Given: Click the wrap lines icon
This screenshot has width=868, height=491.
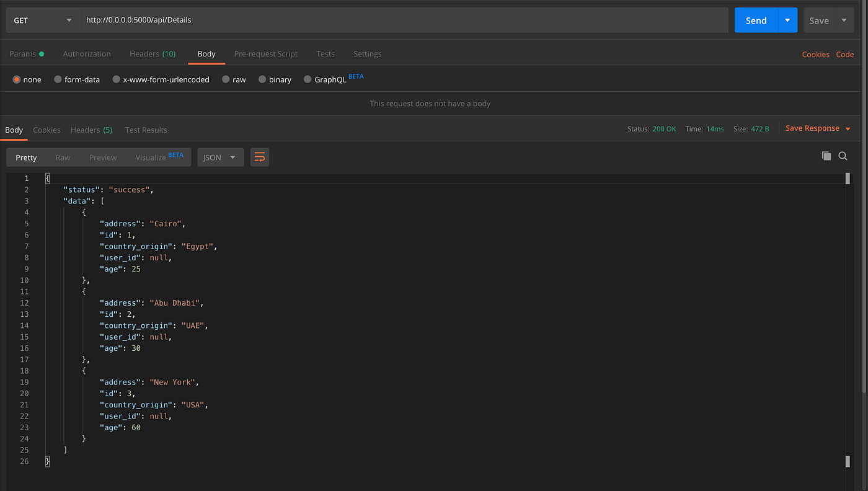Looking at the screenshot, I should (x=260, y=157).
